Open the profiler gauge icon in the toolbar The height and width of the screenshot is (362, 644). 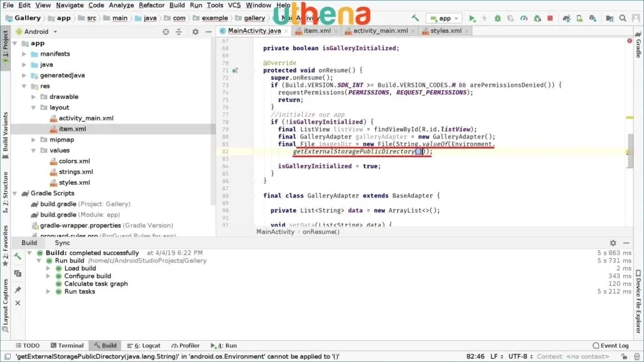point(524,18)
